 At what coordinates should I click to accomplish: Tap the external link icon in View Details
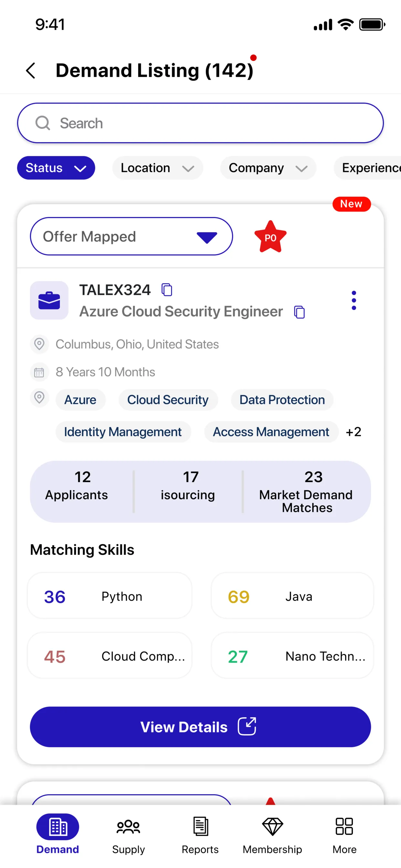[x=247, y=726]
